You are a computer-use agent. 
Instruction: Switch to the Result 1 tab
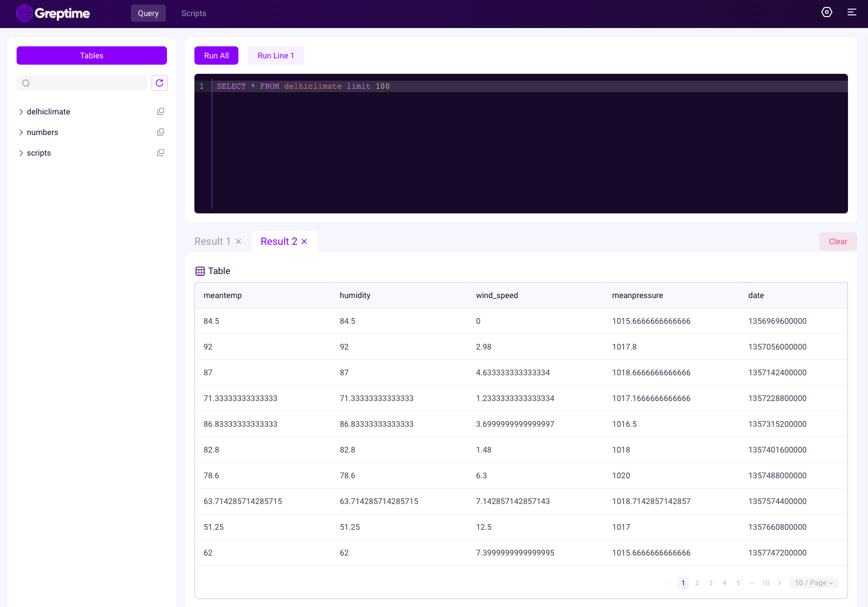click(x=212, y=241)
